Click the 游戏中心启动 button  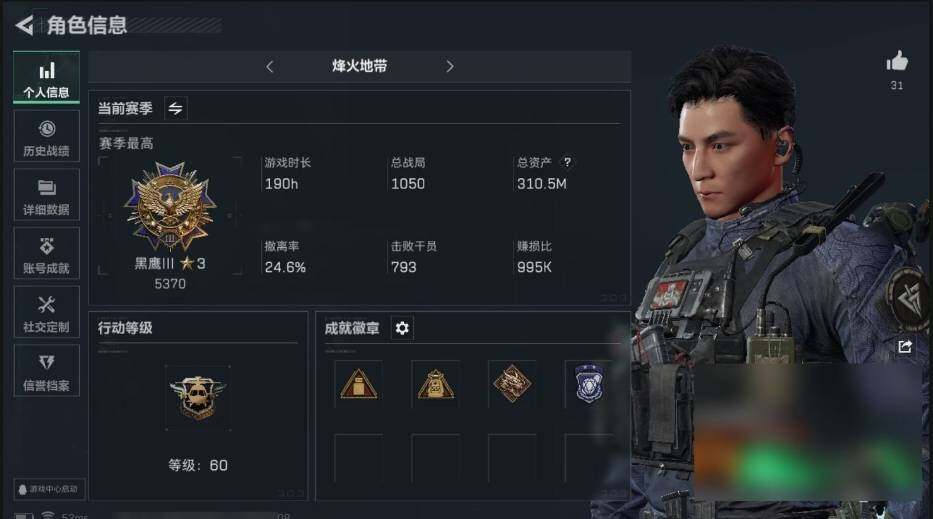(49, 489)
